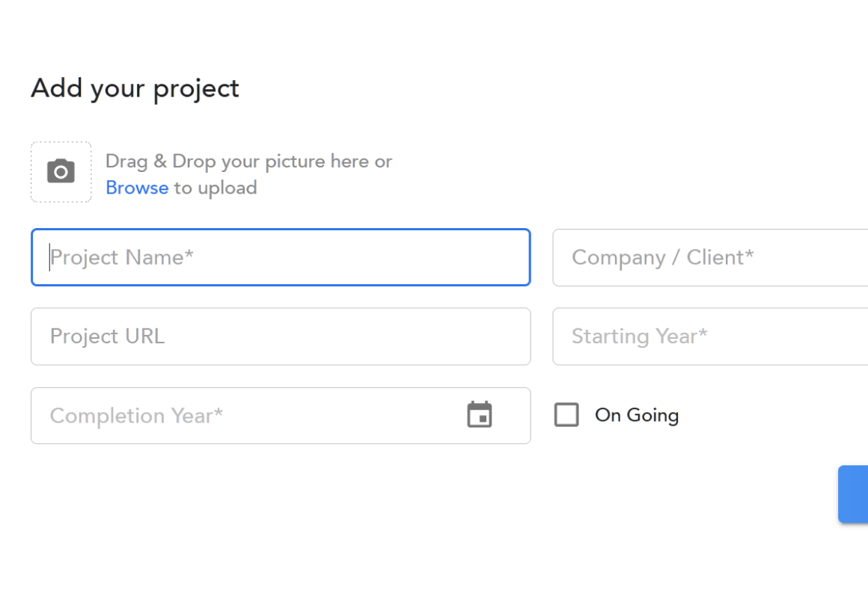Viewport: 868px width, 599px height.
Task: Click the On Going label text
Action: (637, 415)
